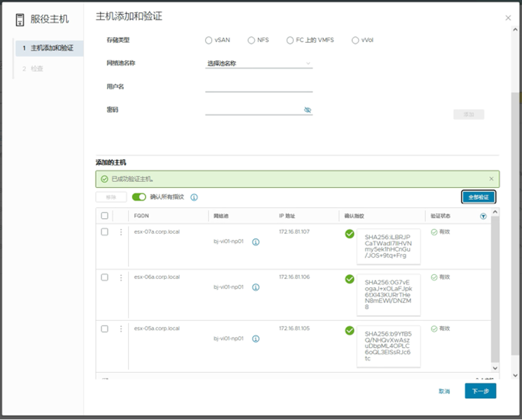
Task: Click the green fingerprint check for 172.16.81.105
Action: (x=350, y=331)
